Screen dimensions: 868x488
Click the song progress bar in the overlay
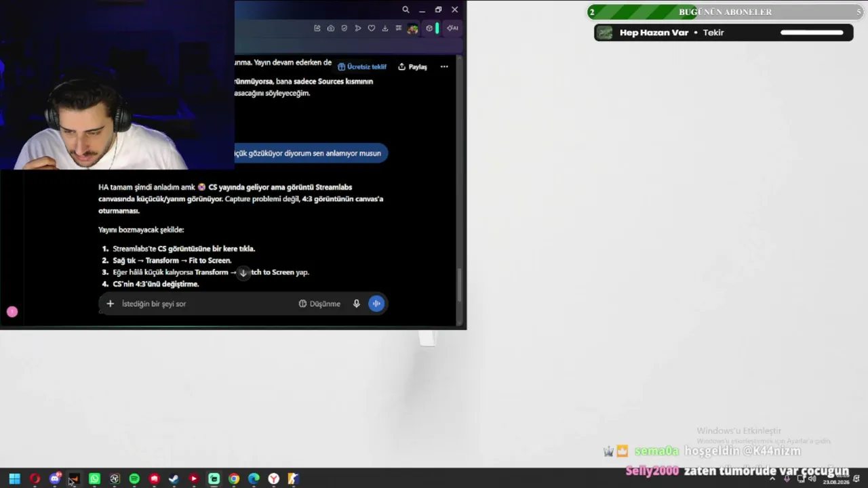pyautogui.click(x=812, y=33)
